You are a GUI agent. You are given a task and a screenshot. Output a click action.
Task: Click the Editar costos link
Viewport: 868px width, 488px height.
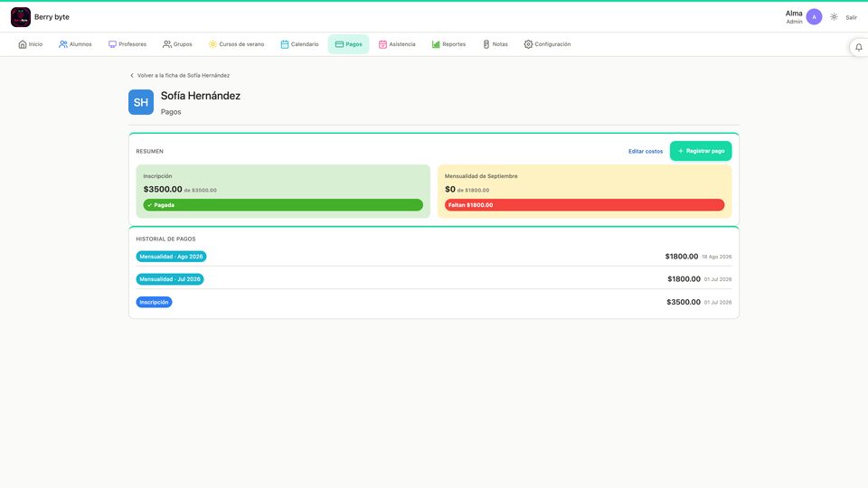click(x=645, y=151)
